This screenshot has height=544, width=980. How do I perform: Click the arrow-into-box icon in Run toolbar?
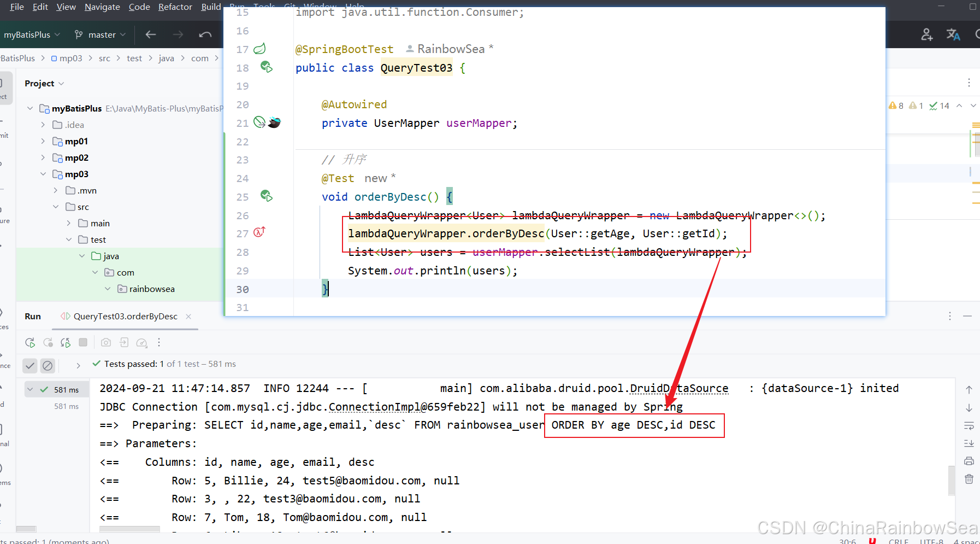(x=124, y=342)
